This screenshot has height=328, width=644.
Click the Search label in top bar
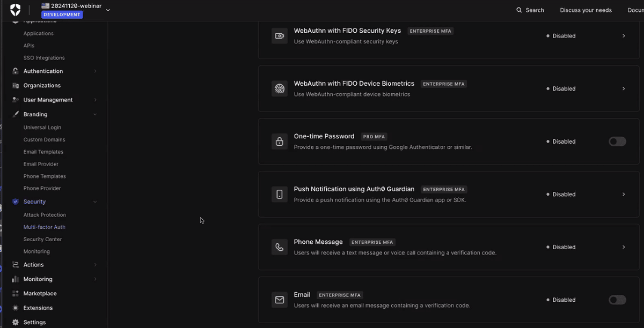(535, 10)
